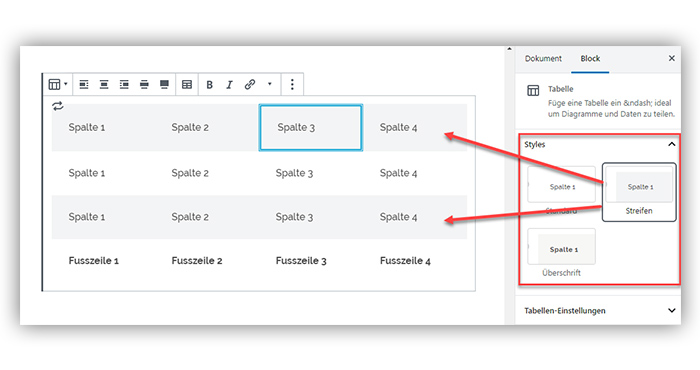Click the block transform arrows icon
This screenshot has width=700, height=370.
tap(58, 106)
